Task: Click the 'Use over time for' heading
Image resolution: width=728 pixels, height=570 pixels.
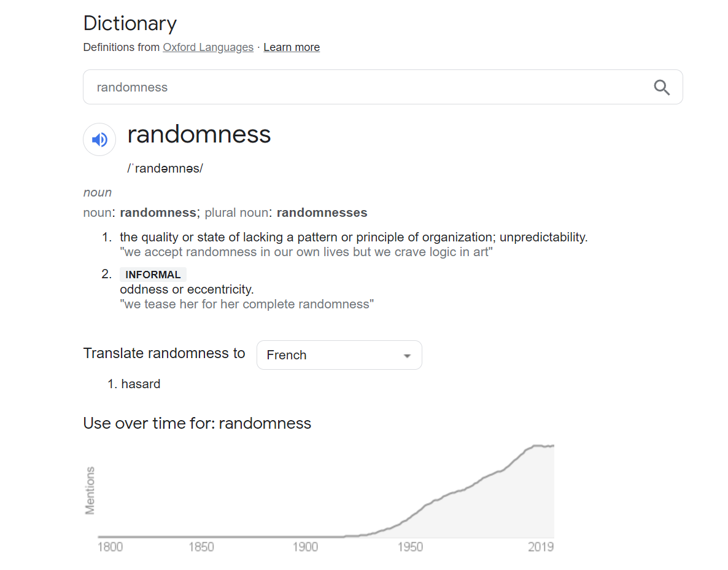Action: (x=197, y=423)
